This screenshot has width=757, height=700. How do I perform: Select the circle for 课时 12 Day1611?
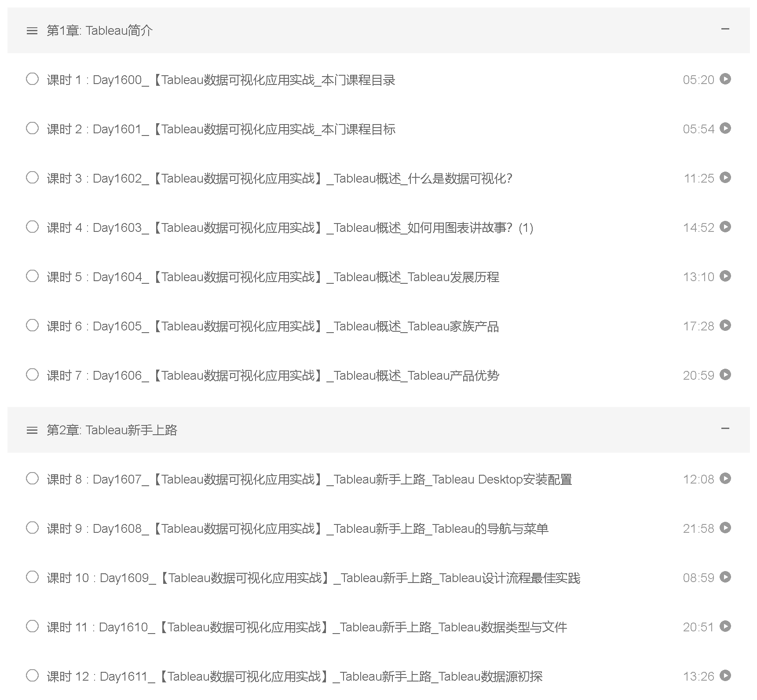(32, 676)
